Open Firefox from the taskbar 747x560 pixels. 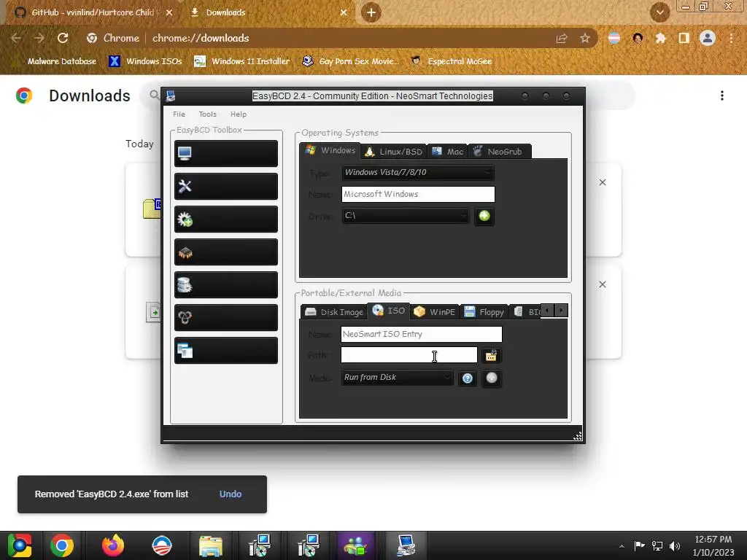coord(113,545)
